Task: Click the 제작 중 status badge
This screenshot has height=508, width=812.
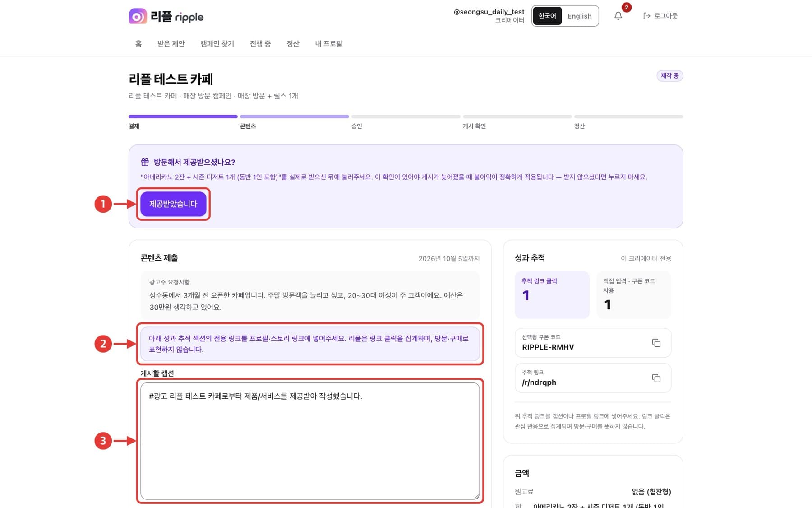Action: (x=669, y=75)
